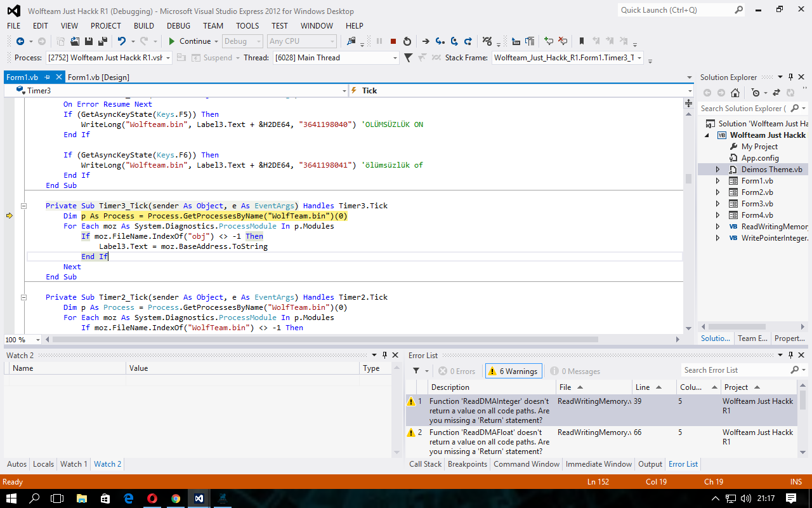This screenshot has height=508, width=812.
Task: Click the Step Over icon
Action: (x=454, y=41)
